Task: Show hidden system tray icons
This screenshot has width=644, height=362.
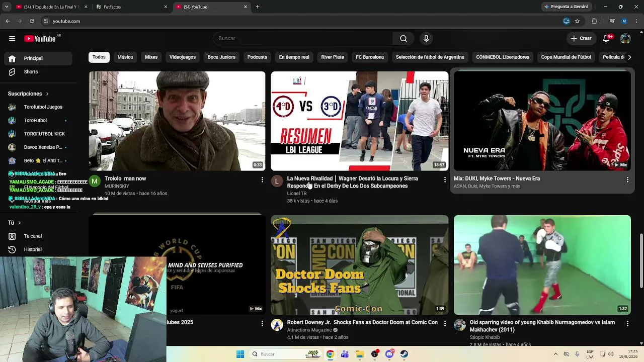Action: (555, 354)
